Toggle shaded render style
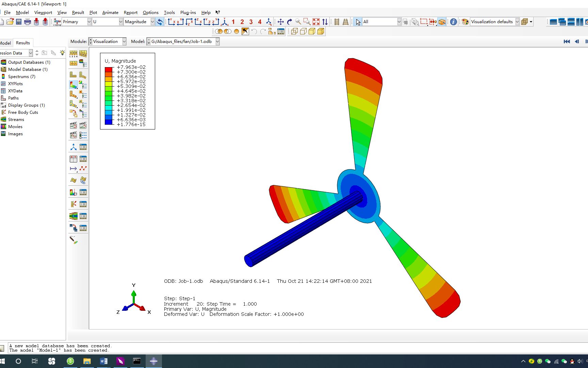The width and height of the screenshot is (588, 368). coord(312,31)
